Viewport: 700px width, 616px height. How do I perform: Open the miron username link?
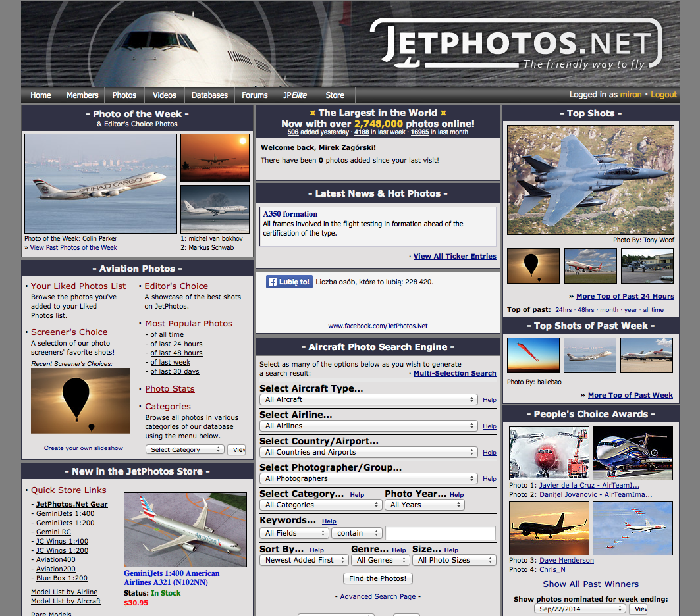[631, 95]
